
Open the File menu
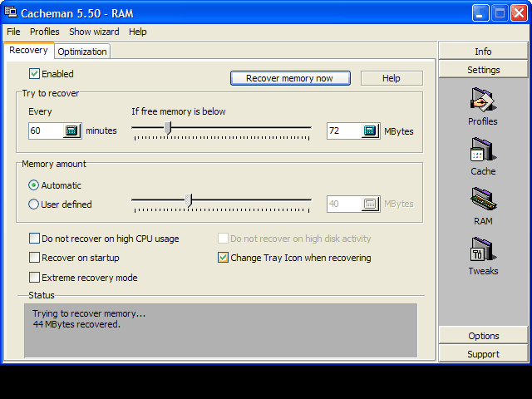[13, 32]
